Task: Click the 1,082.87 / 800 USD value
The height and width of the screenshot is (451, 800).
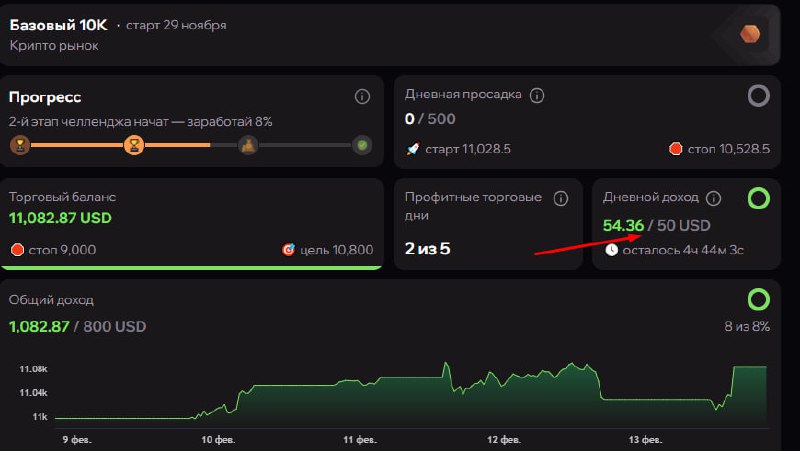Action: [x=78, y=327]
